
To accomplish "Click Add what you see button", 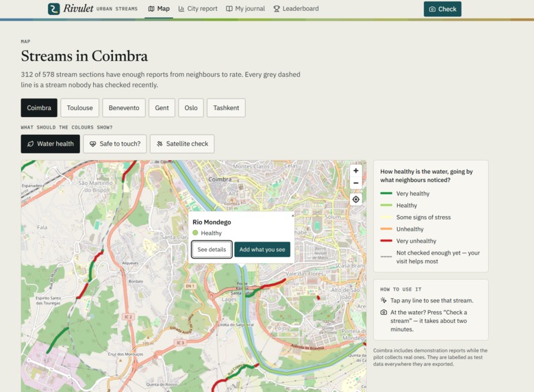I will click(262, 250).
